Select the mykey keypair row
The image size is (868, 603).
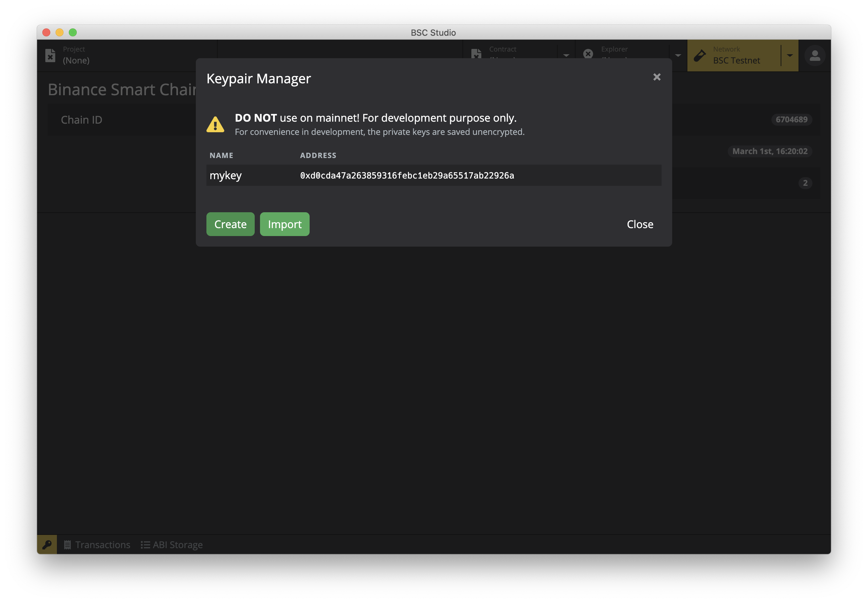click(226, 175)
